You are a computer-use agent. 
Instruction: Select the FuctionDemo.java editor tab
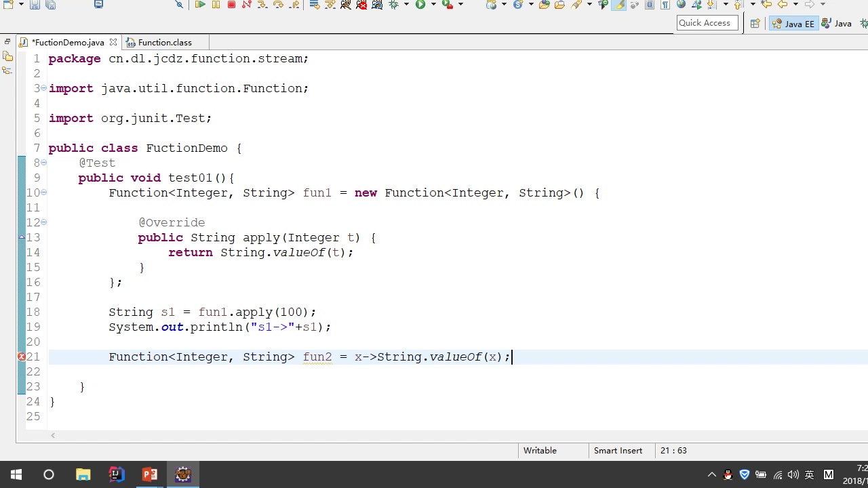click(68, 42)
